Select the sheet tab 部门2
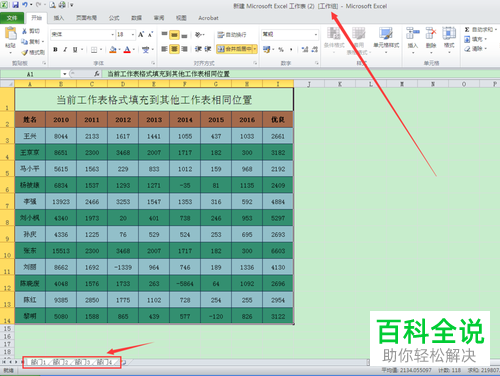The image size is (500, 376). click(60, 362)
